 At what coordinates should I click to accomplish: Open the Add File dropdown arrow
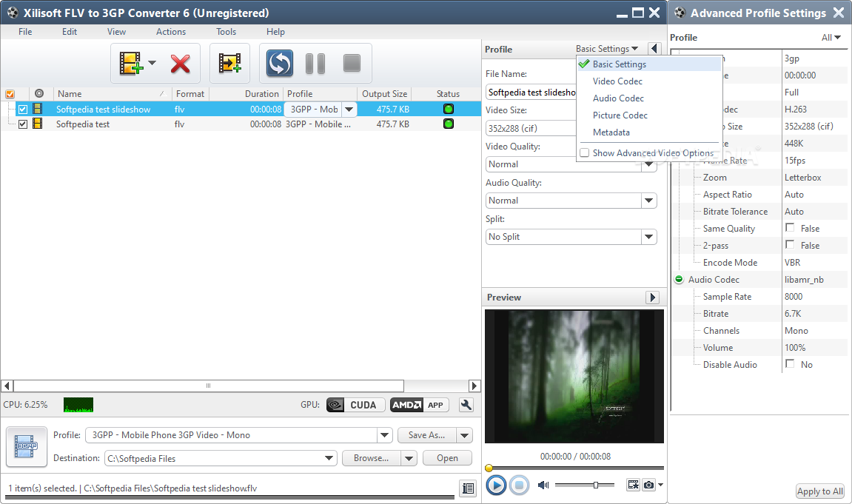point(152,63)
